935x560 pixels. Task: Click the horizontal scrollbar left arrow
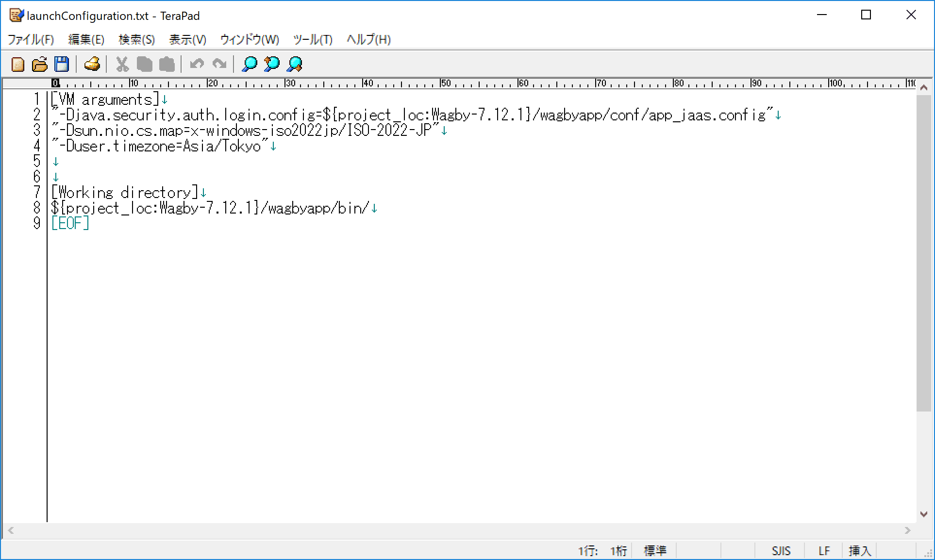click(x=11, y=530)
